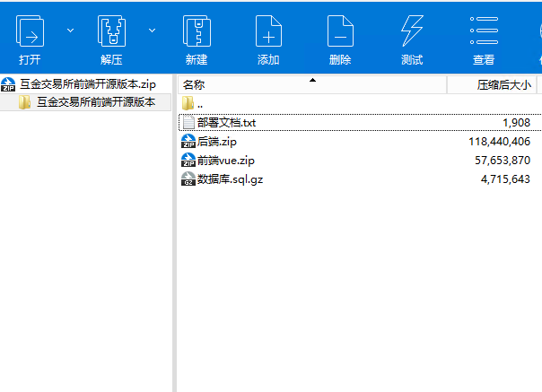The height and width of the screenshot is (392, 542).
Task: Click the size value 4,715,643
Action: (505, 179)
